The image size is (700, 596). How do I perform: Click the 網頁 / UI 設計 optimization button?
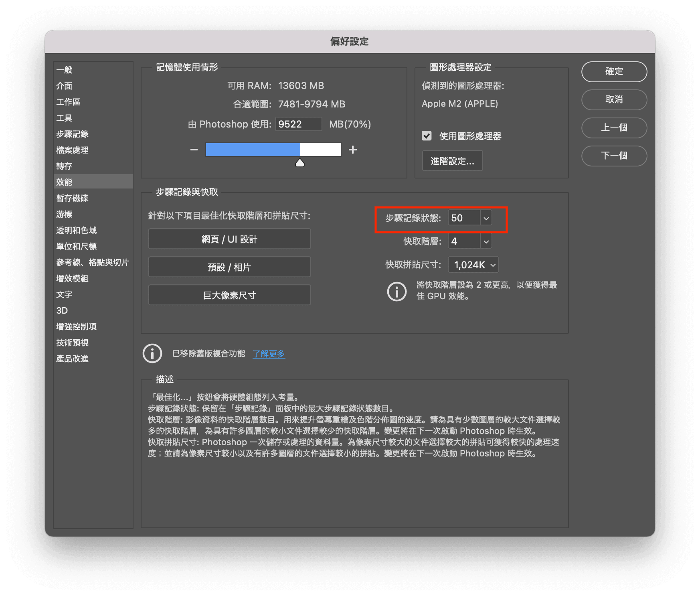tap(229, 239)
